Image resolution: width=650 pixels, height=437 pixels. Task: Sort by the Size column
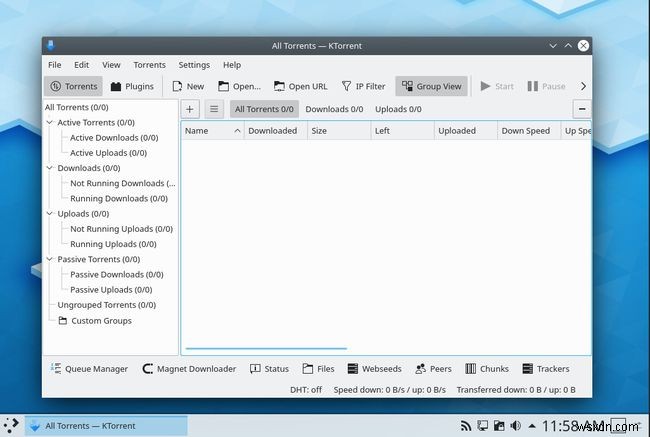pos(339,131)
